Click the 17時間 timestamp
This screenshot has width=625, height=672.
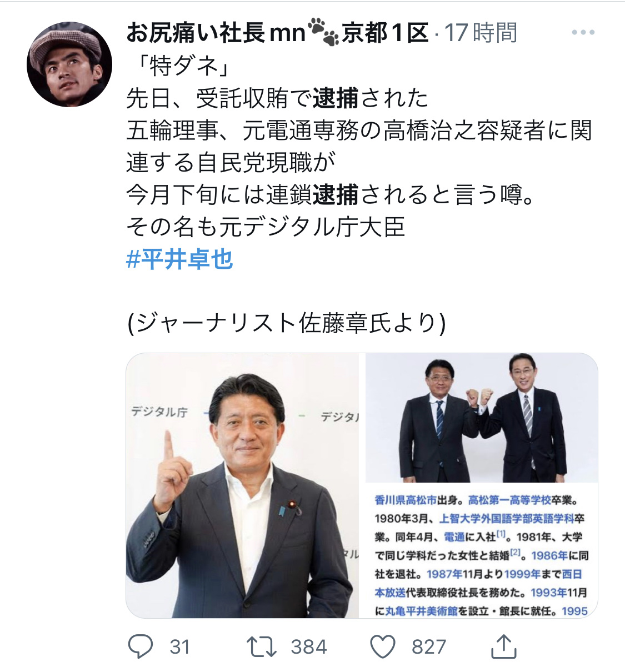coord(481,33)
